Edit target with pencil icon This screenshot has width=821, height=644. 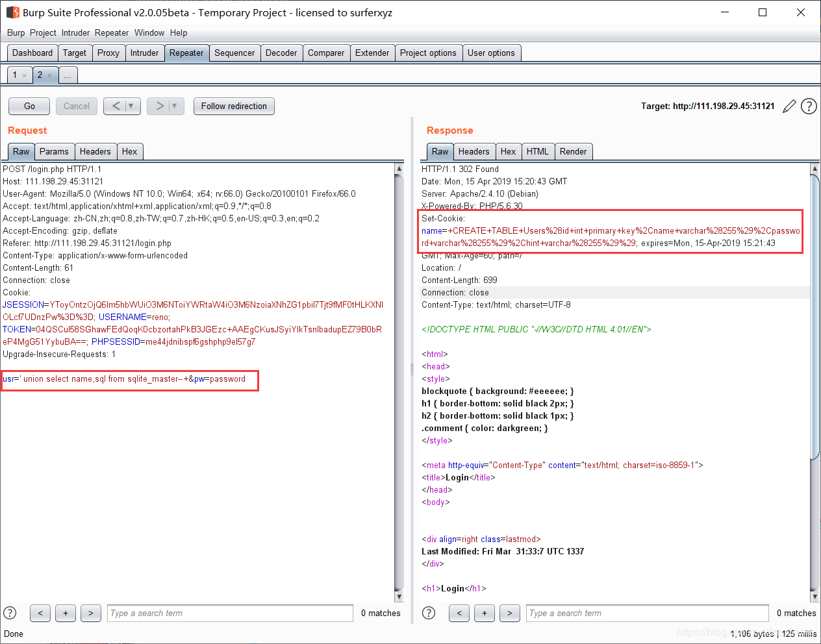[789, 106]
